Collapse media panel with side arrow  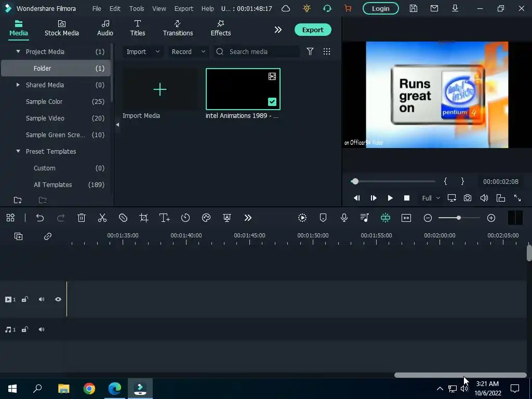[x=117, y=125]
